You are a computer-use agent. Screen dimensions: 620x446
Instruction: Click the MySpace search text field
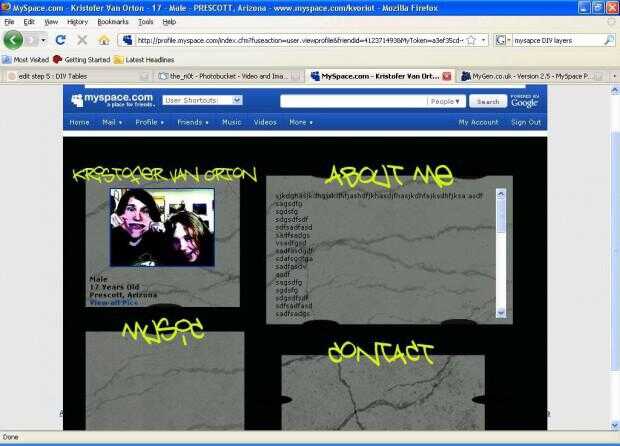(x=353, y=101)
